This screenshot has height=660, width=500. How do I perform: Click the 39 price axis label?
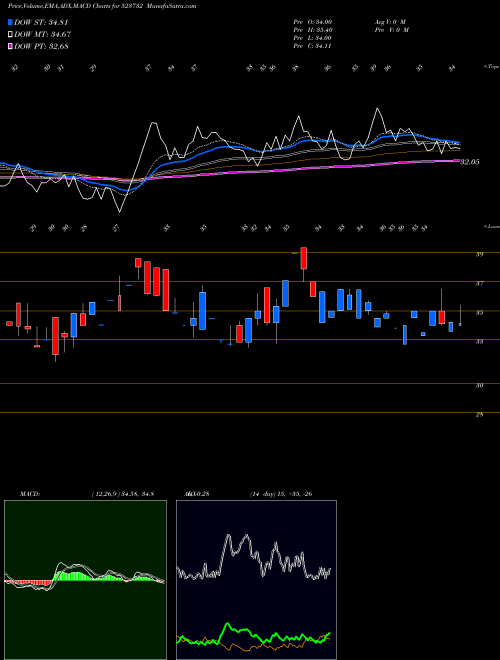point(479,254)
